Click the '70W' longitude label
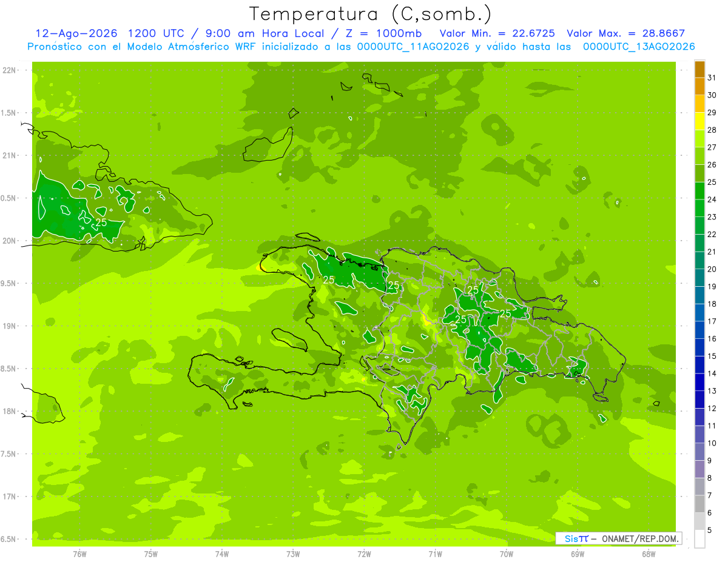This screenshot has width=728, height=562. pyautogui.click(x=507, y=554)
